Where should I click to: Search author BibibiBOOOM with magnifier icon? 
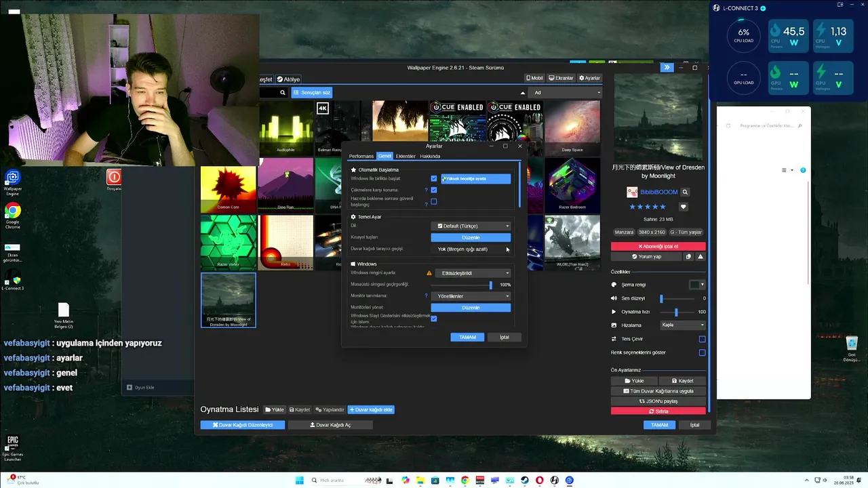(x=685, y=192)
